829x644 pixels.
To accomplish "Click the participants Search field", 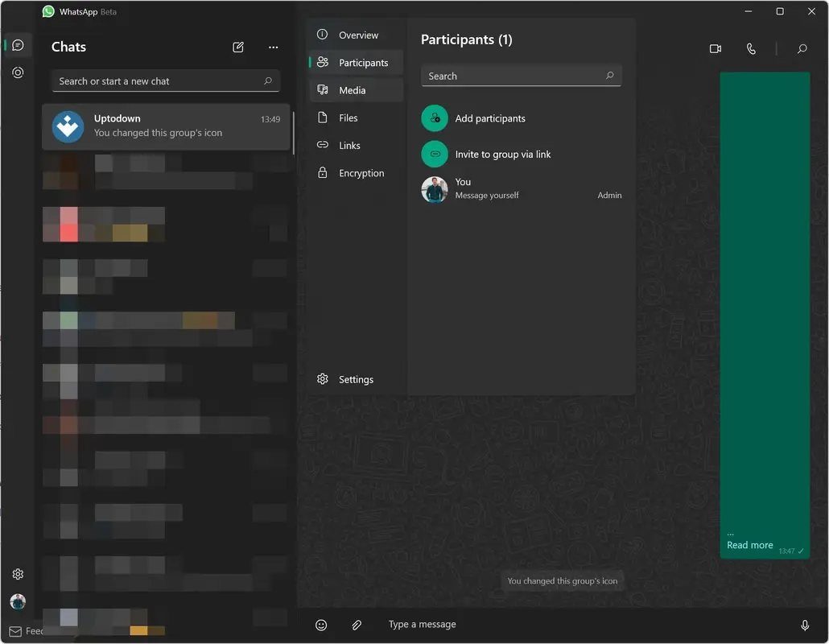I will (521, 75).
